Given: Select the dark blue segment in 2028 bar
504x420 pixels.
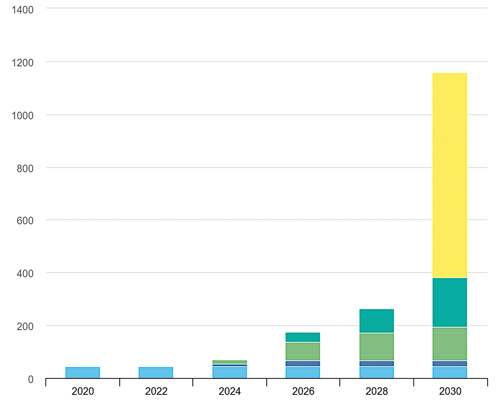Looking at the screenshot, I should pos(377,363).
